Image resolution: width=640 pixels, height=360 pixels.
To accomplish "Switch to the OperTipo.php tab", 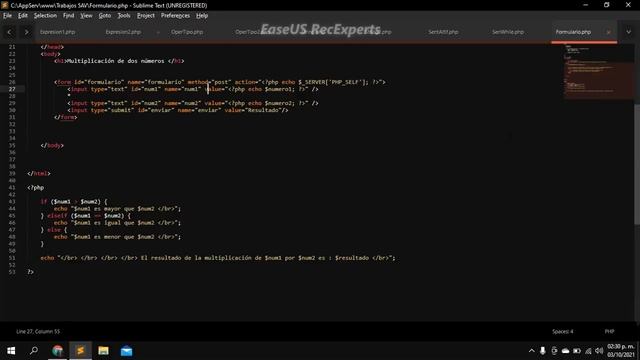I will click(x=187, y=32).
